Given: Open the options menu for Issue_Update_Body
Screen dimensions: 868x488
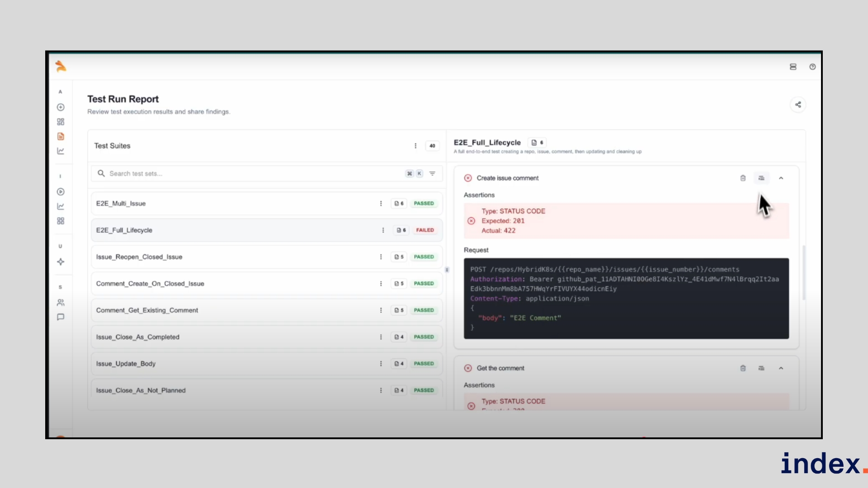Looking at the screenshot, I should point(381,364).
